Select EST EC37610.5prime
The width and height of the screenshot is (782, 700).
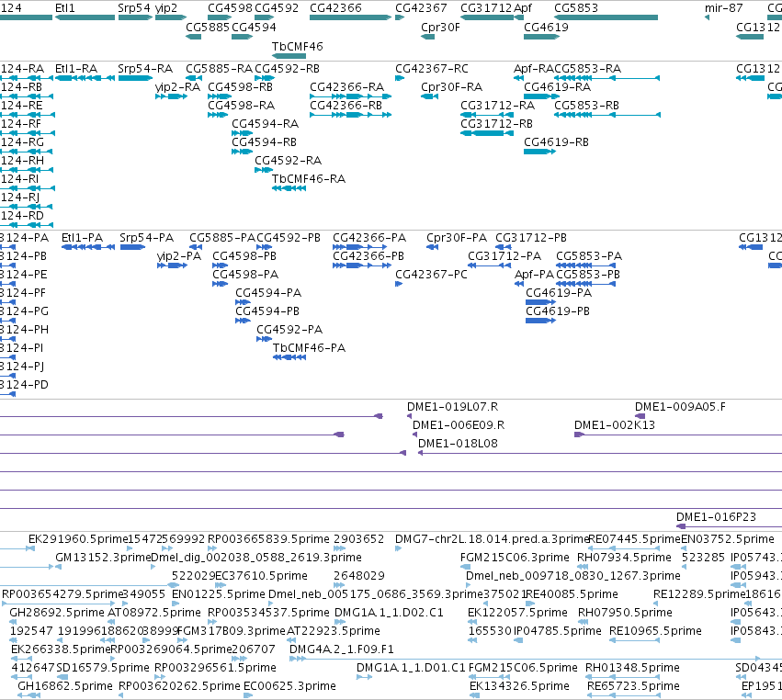coord(220,585)
